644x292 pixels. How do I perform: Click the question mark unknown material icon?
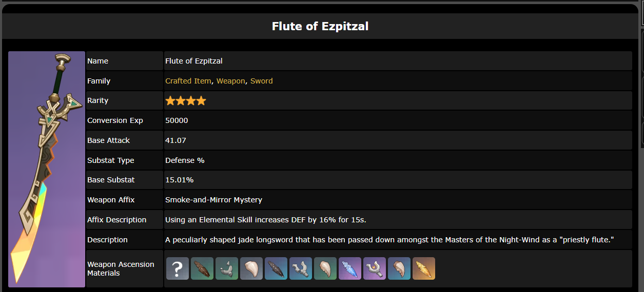(178, 268)
